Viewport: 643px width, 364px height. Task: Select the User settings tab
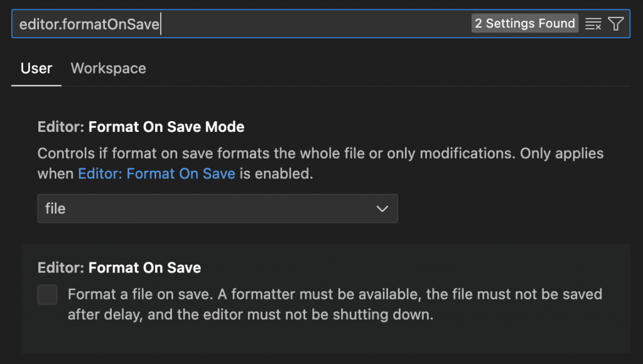(x=36, y=68)
